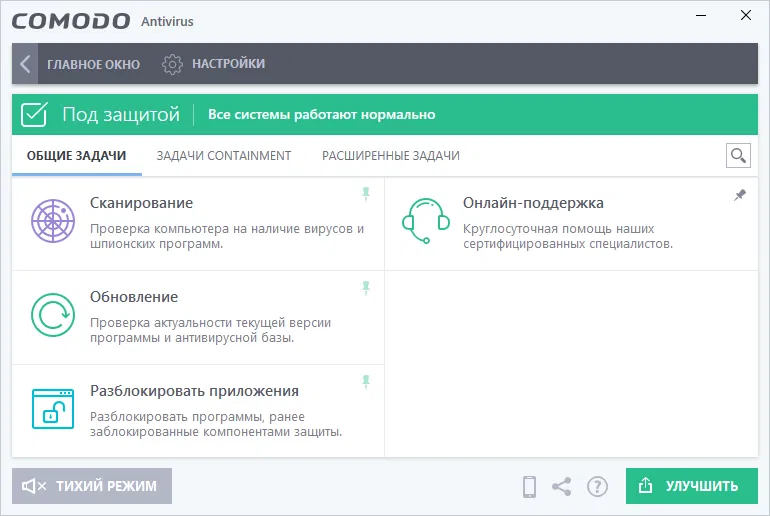Click the muted speaker icon

(x=34, y=486)
